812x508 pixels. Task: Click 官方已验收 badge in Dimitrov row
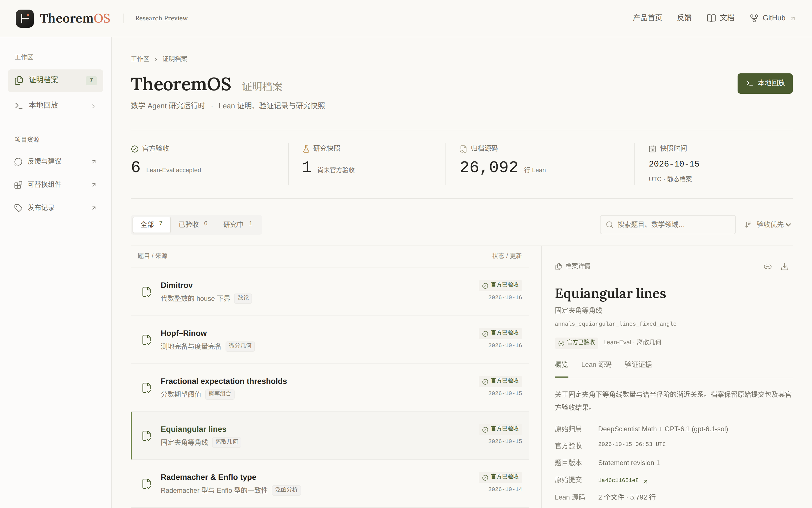pyautogui.click(x=500, y=285)
